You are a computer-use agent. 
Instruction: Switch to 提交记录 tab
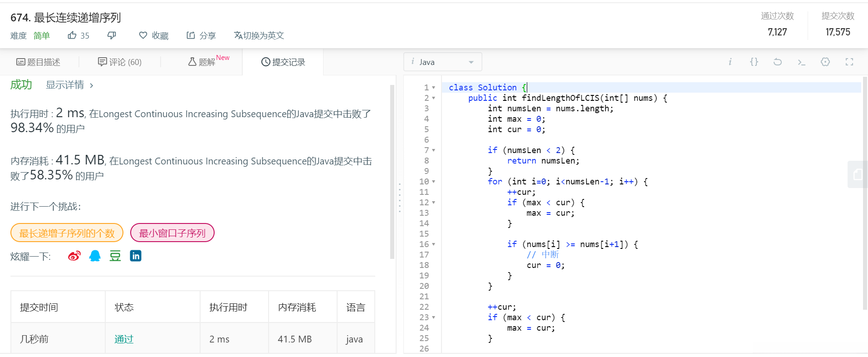click(283, 62)
